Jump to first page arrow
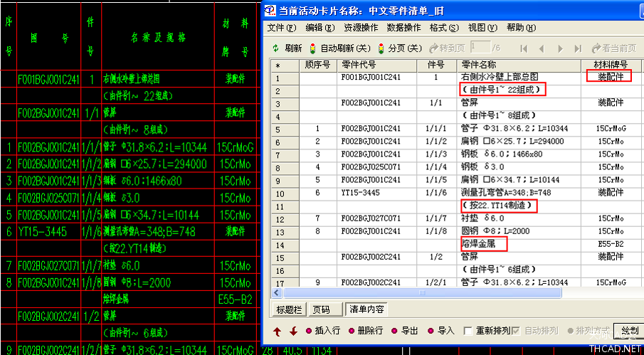The width and height of the screenshot is (644, 355). pos(524,48)
